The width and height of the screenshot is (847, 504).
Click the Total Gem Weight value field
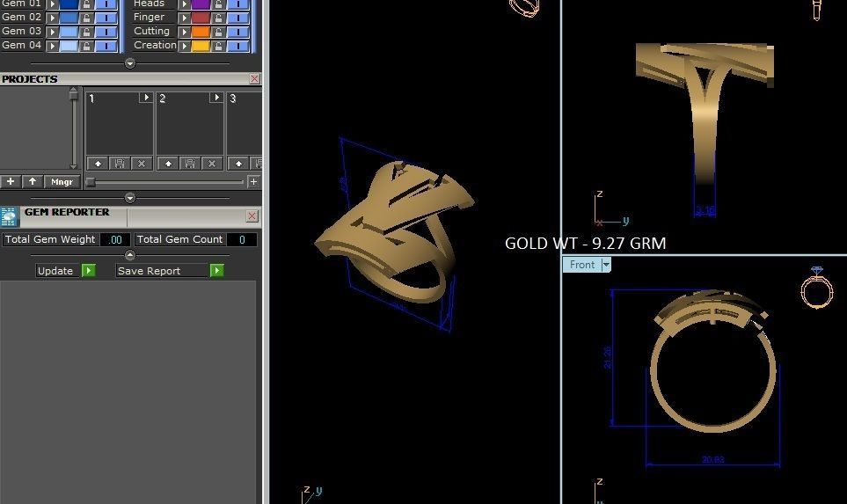tap(114, 239)
